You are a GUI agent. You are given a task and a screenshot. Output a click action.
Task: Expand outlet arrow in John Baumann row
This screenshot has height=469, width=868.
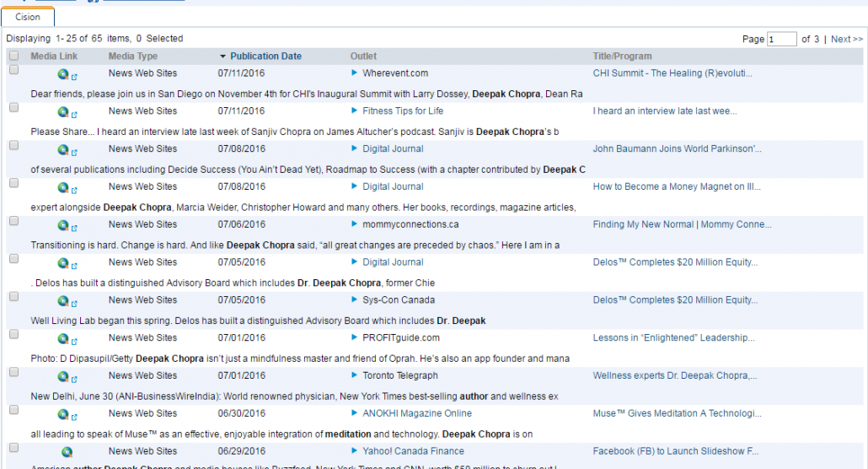point(354,148)
